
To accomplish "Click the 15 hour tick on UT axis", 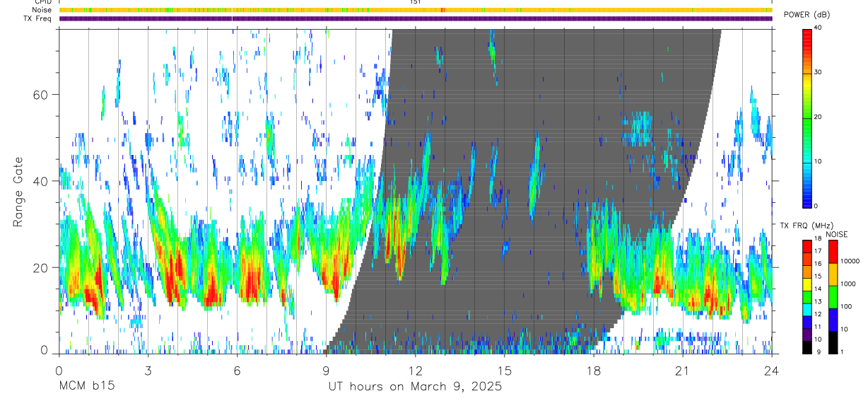I will tap(505, 370).
